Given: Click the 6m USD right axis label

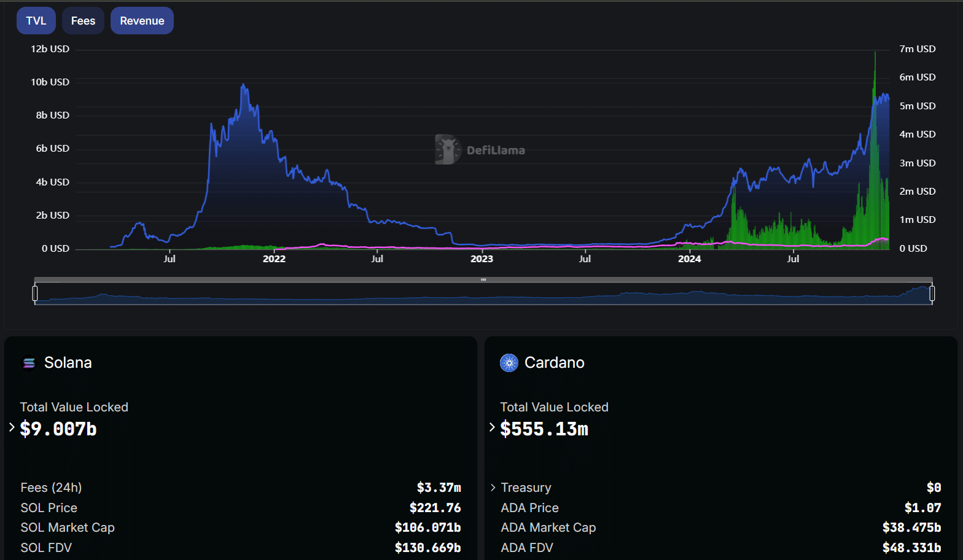Looking at the screenshot, I should (x=918, y=77).
